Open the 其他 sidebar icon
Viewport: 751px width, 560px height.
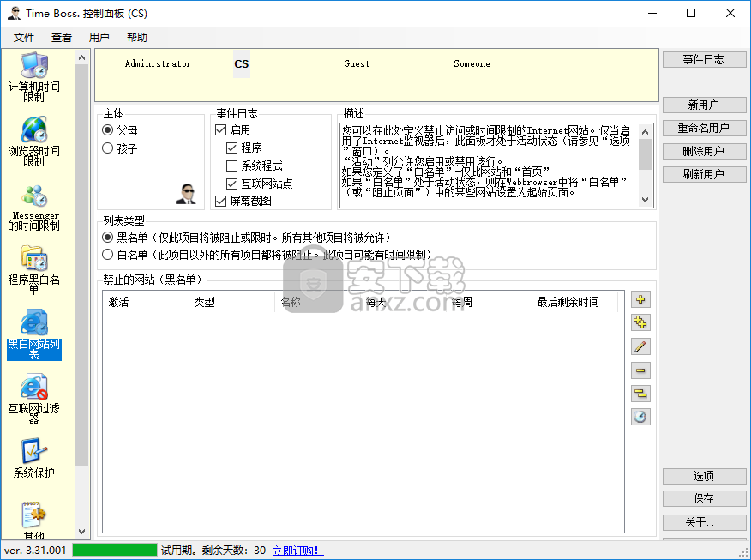(x=34, y=521)
